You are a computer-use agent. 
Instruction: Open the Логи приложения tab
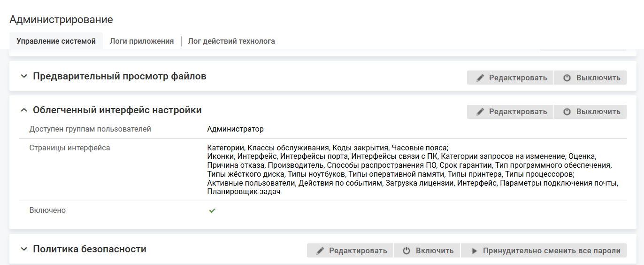point(142,41)
